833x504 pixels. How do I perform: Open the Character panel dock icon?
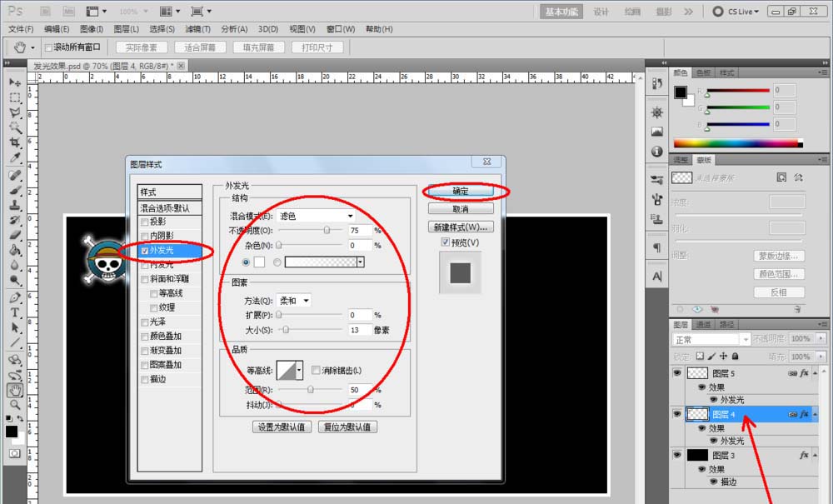(656, 277)
